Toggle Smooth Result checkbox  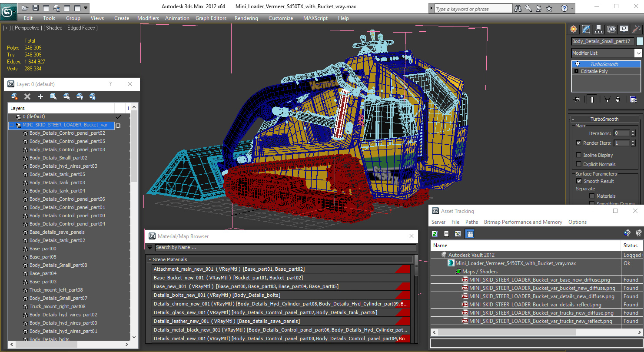tap(579, 181)
